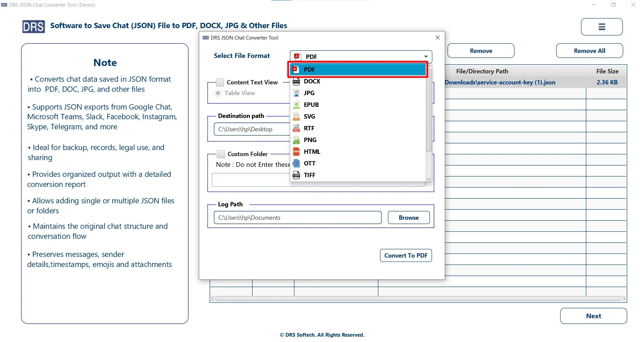The width and height of the screenshot is (644, 342).
Task: Click the PDF icon in the combo box
Action: tap(297, 56)
